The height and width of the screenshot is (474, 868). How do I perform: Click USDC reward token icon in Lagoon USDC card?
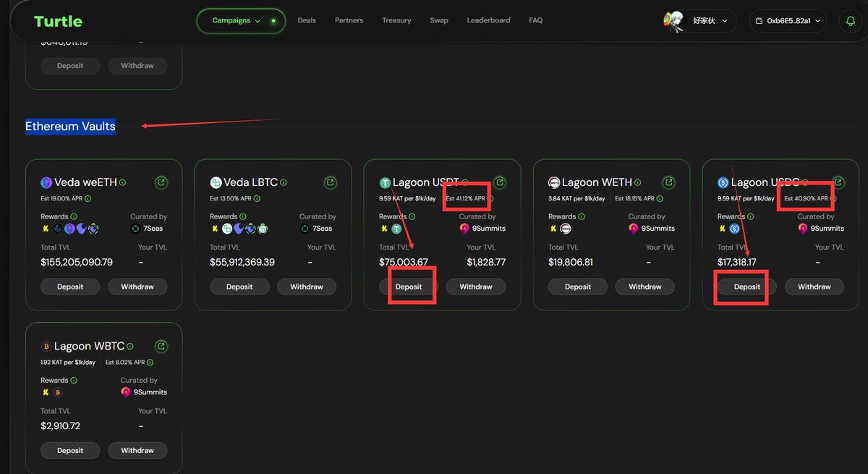pos(735,229)
